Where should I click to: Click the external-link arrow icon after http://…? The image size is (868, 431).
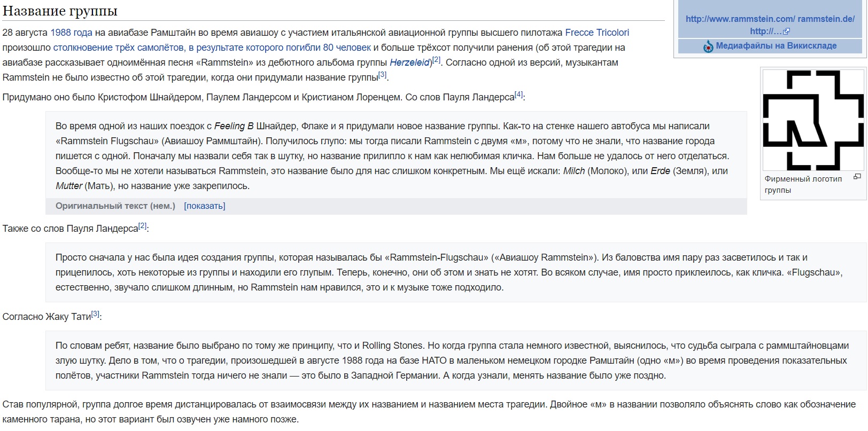(786, 32)
